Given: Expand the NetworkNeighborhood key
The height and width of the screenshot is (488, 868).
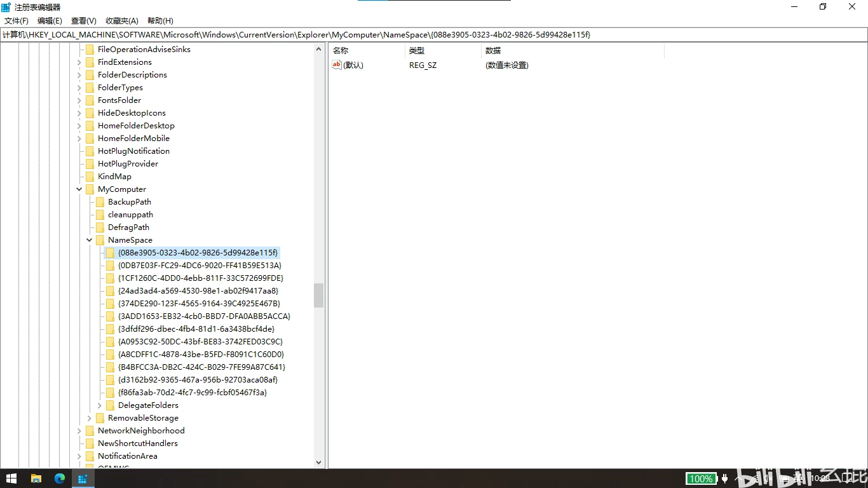Looking at the screenshot, I should [79, 431].
